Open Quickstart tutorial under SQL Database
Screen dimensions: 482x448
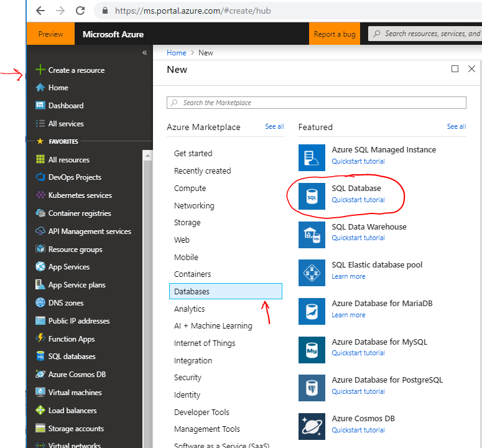pos(358,200)
